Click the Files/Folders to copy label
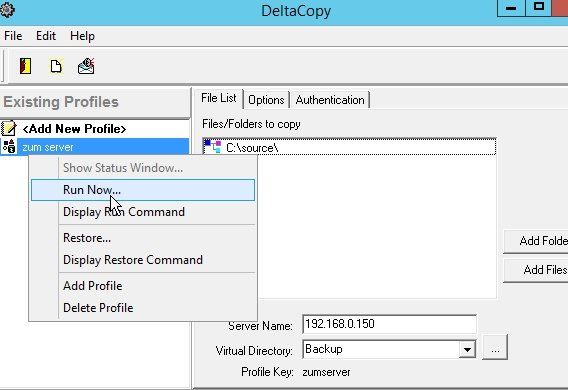The image size is (568, 390). pos(251,124)
